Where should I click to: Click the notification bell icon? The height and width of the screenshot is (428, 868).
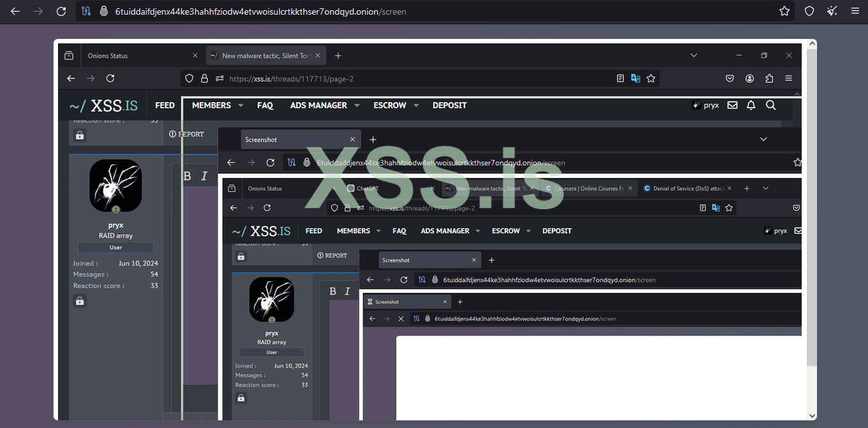coord(751,105)
